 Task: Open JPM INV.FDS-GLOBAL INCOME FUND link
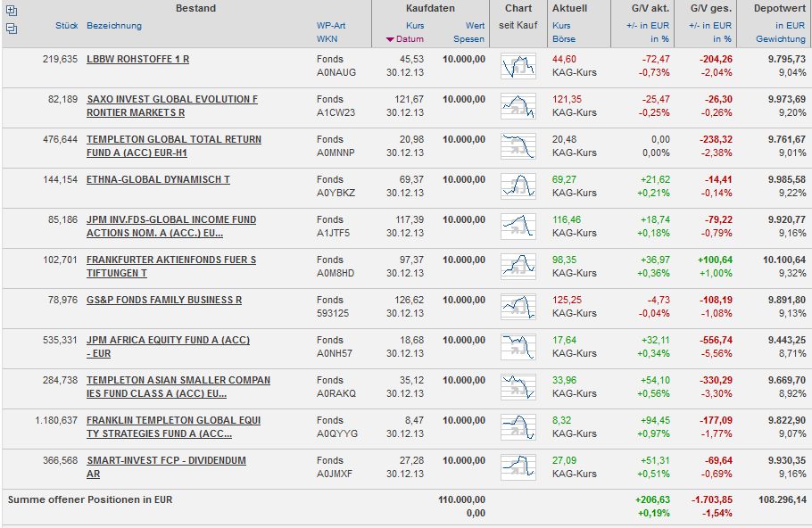click(x=171, y=227)
